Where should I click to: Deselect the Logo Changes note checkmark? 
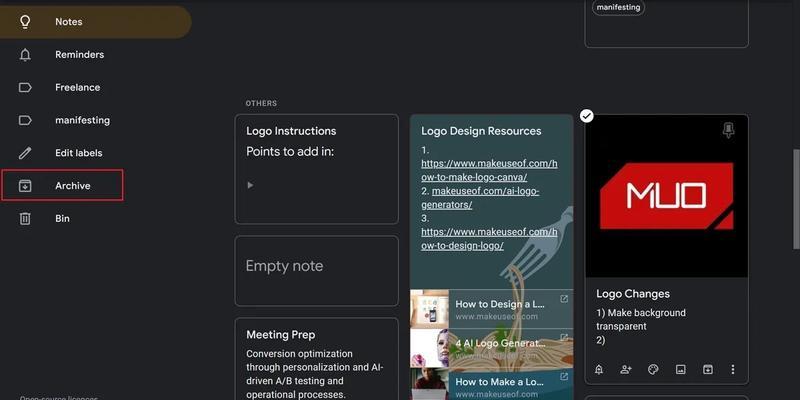pyautogui.click(x=587, y=116)
